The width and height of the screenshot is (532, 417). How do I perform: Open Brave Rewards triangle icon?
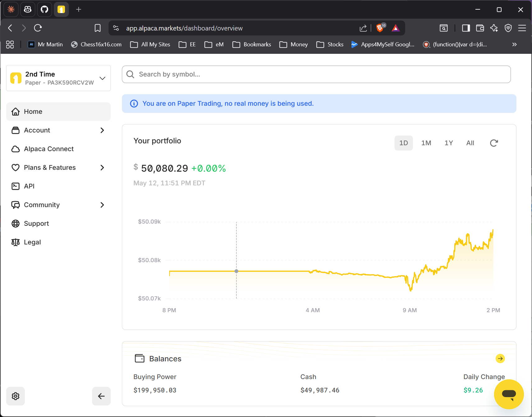[396, 28]
